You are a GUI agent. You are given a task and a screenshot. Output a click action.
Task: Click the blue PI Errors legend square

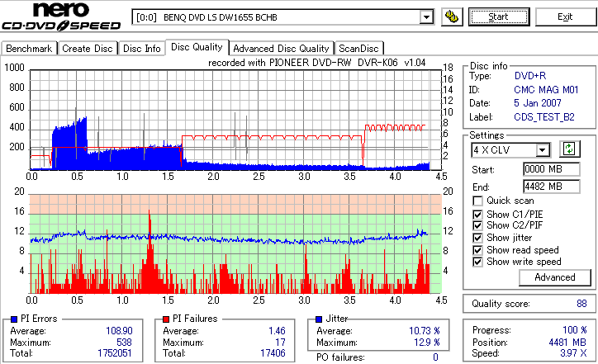coord(14,319)
